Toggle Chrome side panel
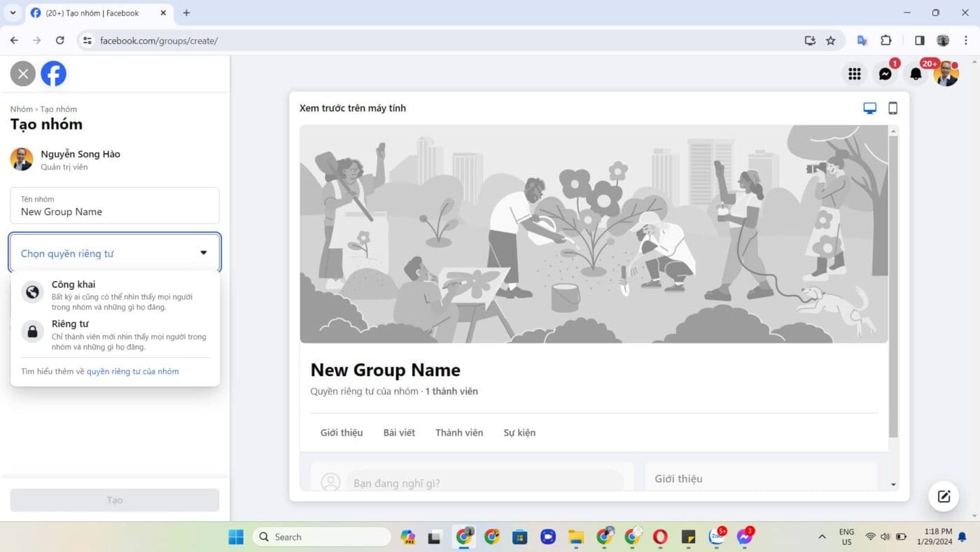Image resolution: width=980 pixels, height=552 pixels. [x=919, y=41]
